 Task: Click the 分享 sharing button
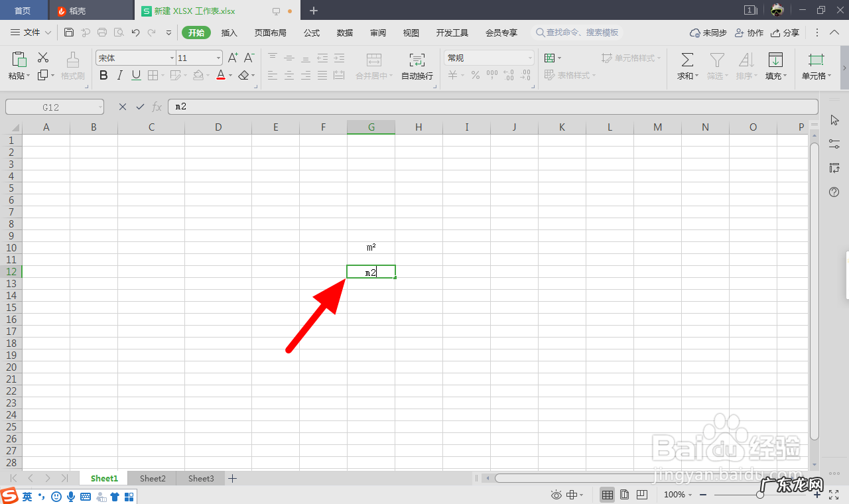(x=785, y=32)
